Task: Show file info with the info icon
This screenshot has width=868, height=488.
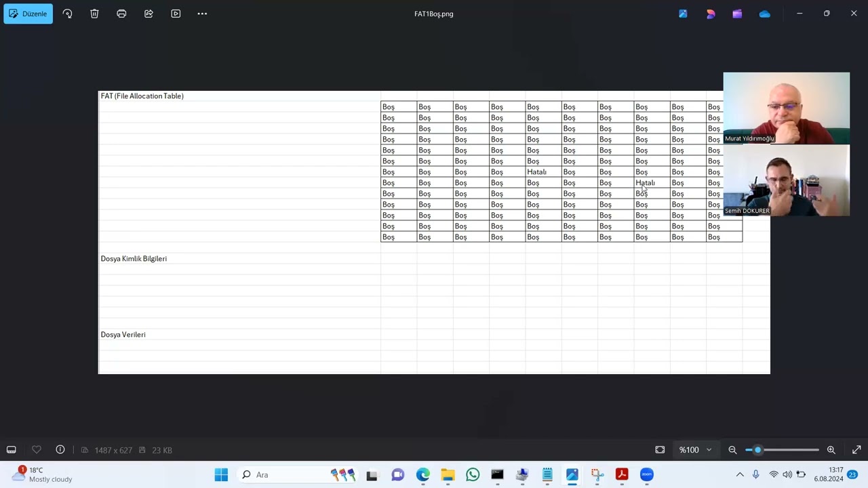Action: click(x=60, y=449)
